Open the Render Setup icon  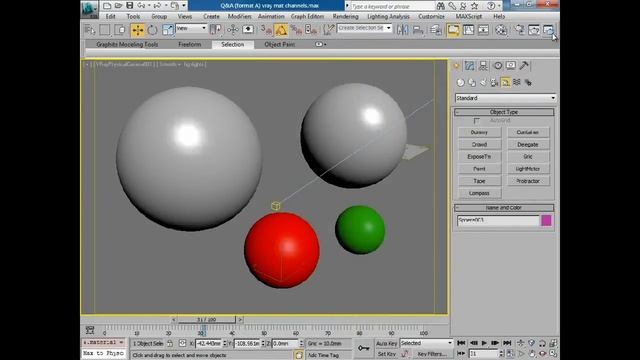[x=519, y=30]
